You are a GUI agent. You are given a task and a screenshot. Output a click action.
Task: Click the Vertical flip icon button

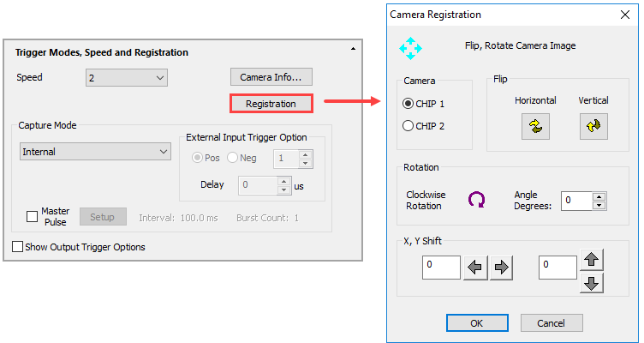593,126
